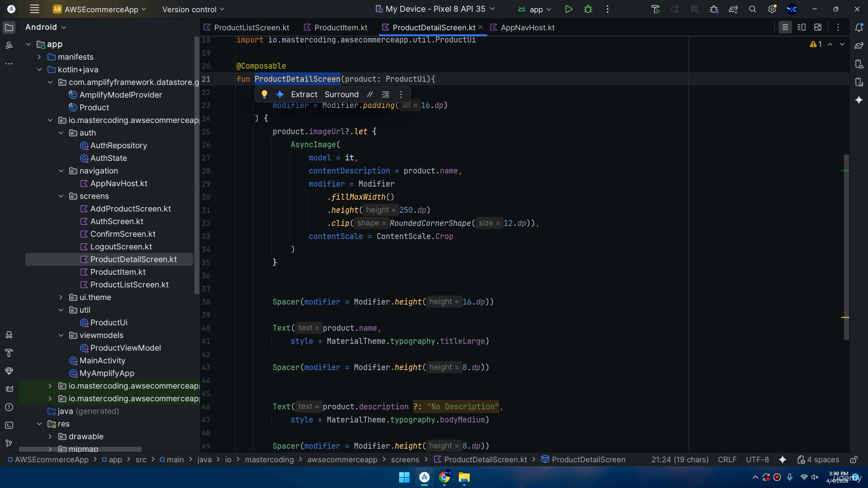
Task: Open the IDE settings gear icon
Action: 772,9
